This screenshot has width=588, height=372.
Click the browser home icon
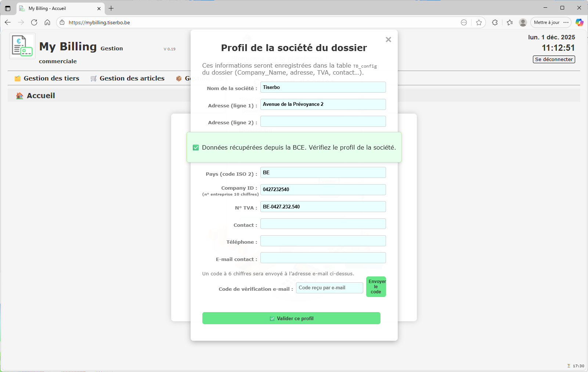tap(47, 22)
